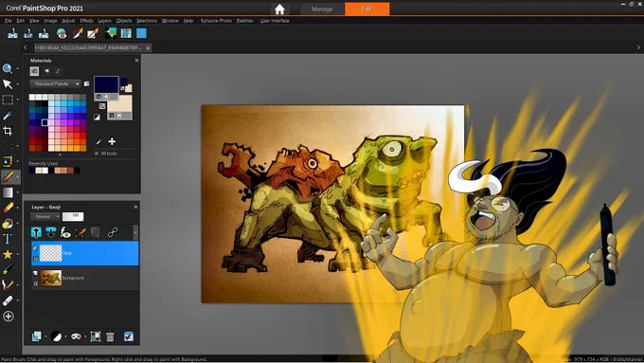The width and height of the screenshot is (644, 363).
Task: Open the Adjust menu
Action: (x=68, y=21)
